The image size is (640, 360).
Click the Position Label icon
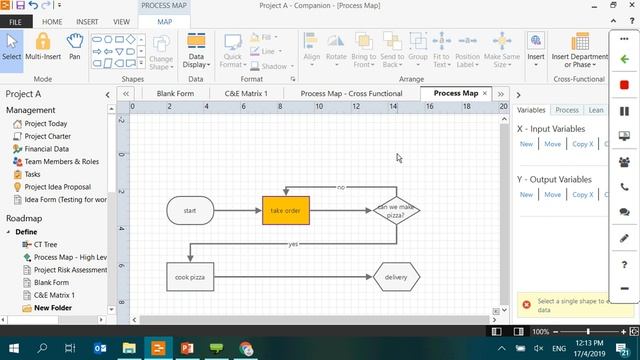tap(467, 51)
